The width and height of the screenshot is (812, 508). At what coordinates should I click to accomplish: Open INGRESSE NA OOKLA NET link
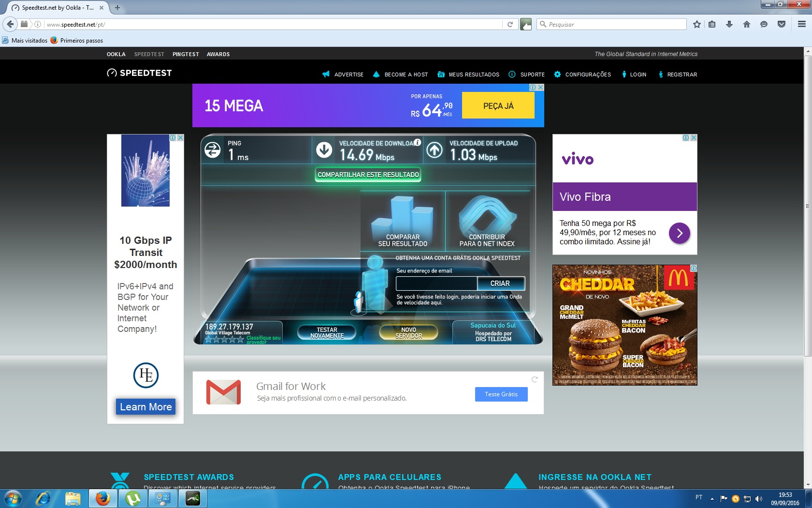coord(595,477)
